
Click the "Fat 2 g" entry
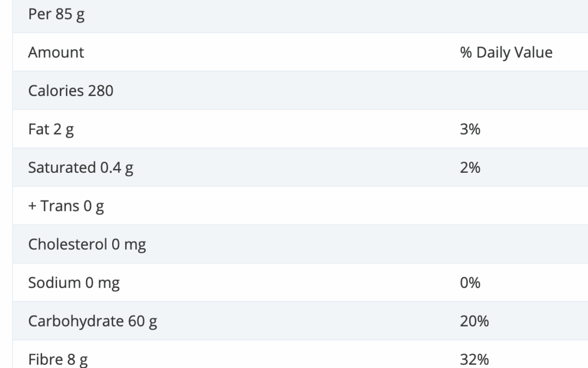[51, 129]
